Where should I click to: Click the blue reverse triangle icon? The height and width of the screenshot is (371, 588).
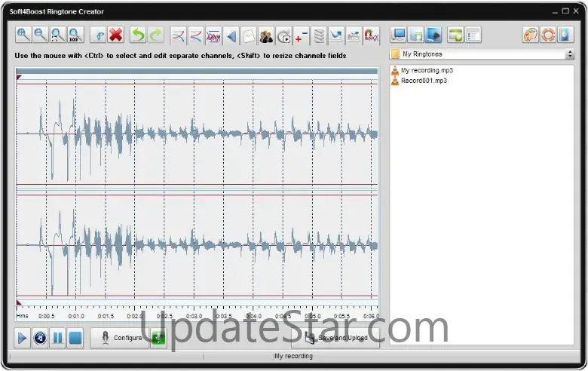click(x=231, y=35)
